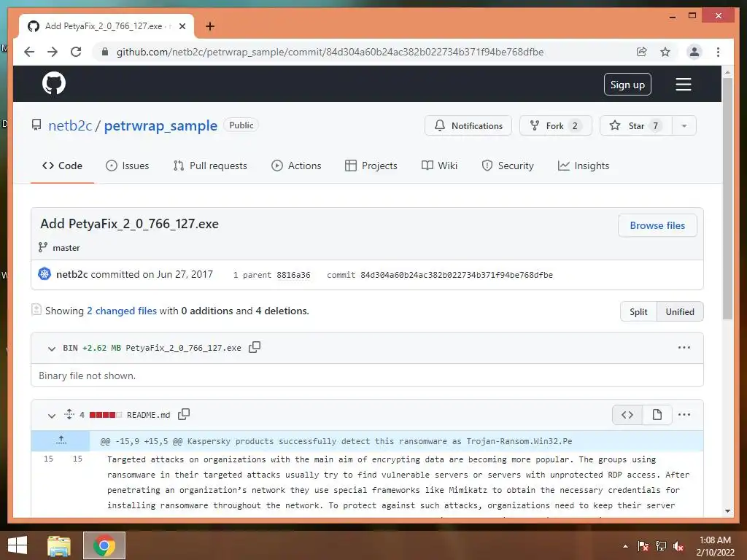Image resolution: width=747 pixels, height=560 pixels.
Task: Switch diff view to Split
Action: click(x=638, y=311)
